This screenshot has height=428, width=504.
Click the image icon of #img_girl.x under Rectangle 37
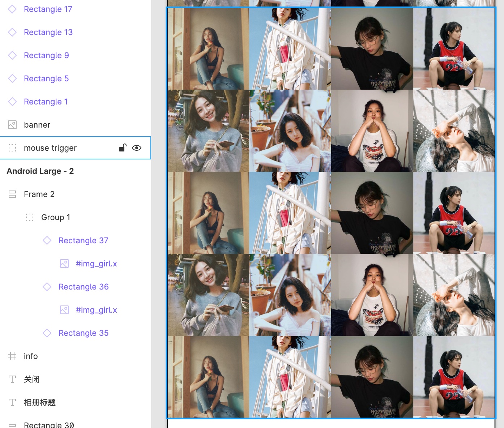(x=64, y=264)
